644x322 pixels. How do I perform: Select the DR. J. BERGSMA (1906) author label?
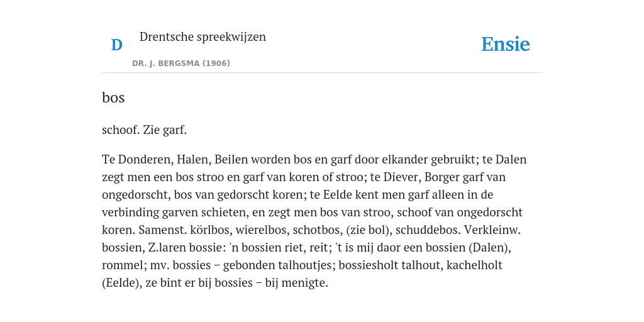click(x=180, y=64)
